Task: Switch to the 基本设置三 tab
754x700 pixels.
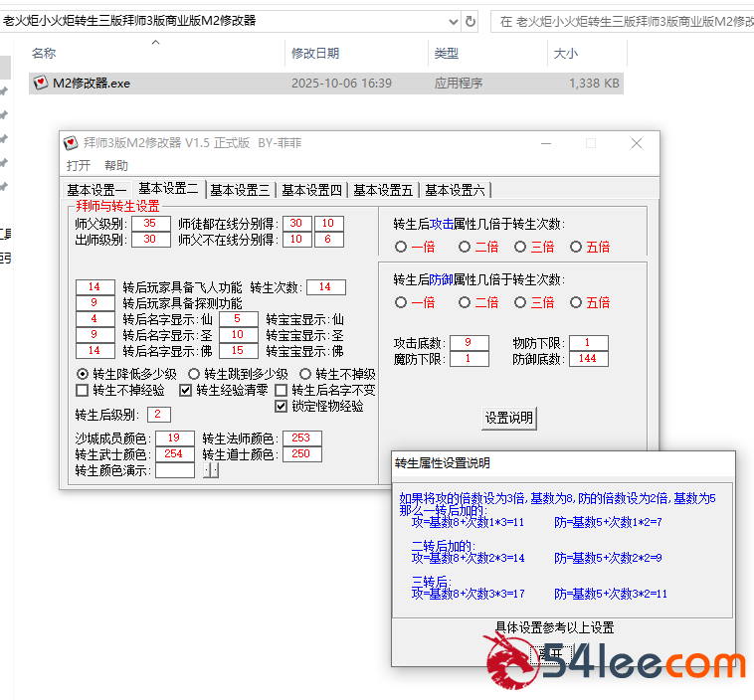Action: pyautogui.click(x=240, y=190)
